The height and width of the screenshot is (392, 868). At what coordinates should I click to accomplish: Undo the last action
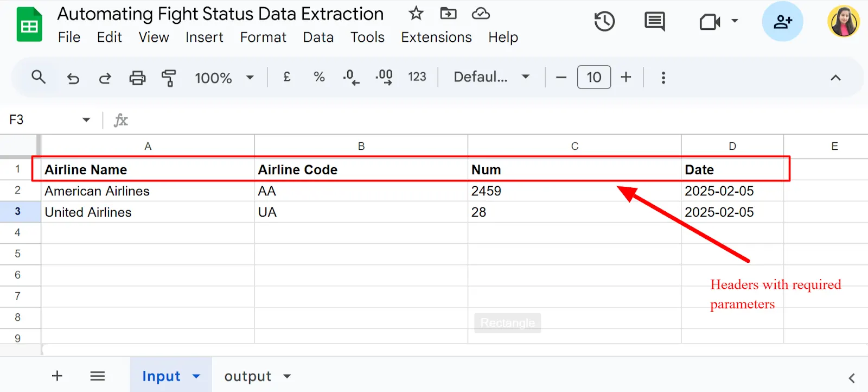[x=73, y=78]
